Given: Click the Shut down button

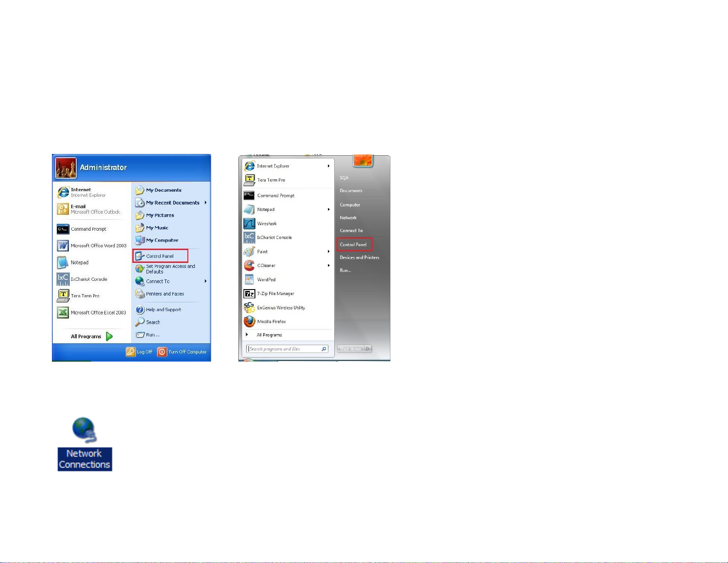Looking at the screenshot, I should point(350,349).
